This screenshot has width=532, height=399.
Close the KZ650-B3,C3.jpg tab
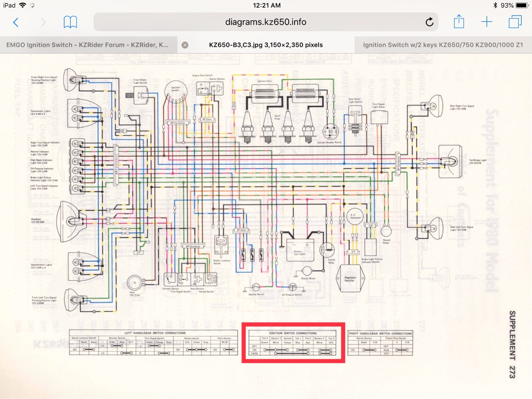[x=185, y=45]
